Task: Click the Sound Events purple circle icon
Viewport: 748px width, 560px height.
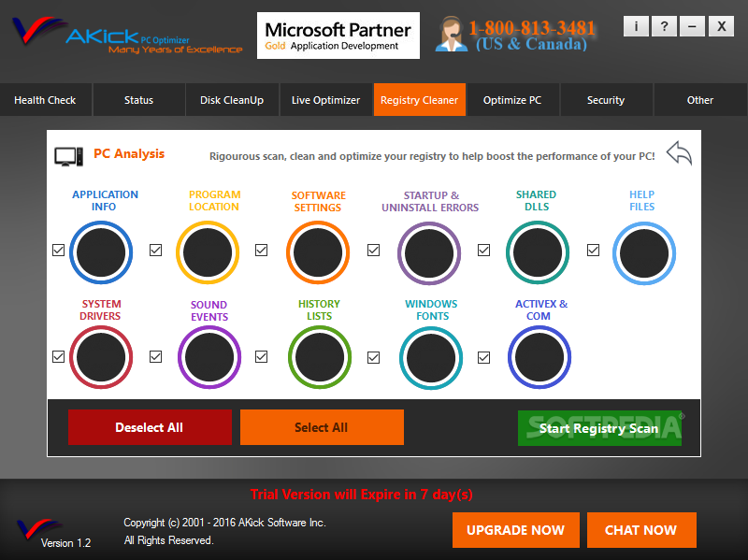Action: point(209,357)
